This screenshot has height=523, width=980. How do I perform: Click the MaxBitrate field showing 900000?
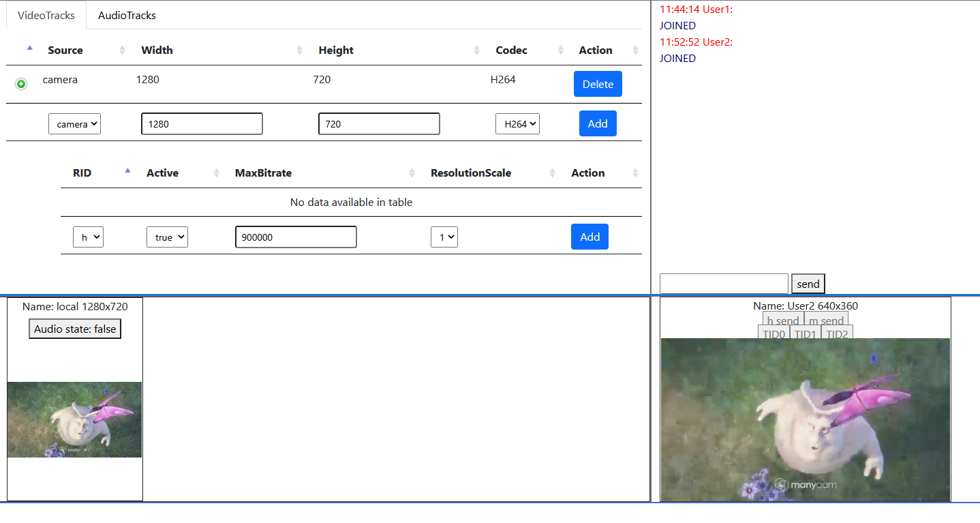click(296, 237)
